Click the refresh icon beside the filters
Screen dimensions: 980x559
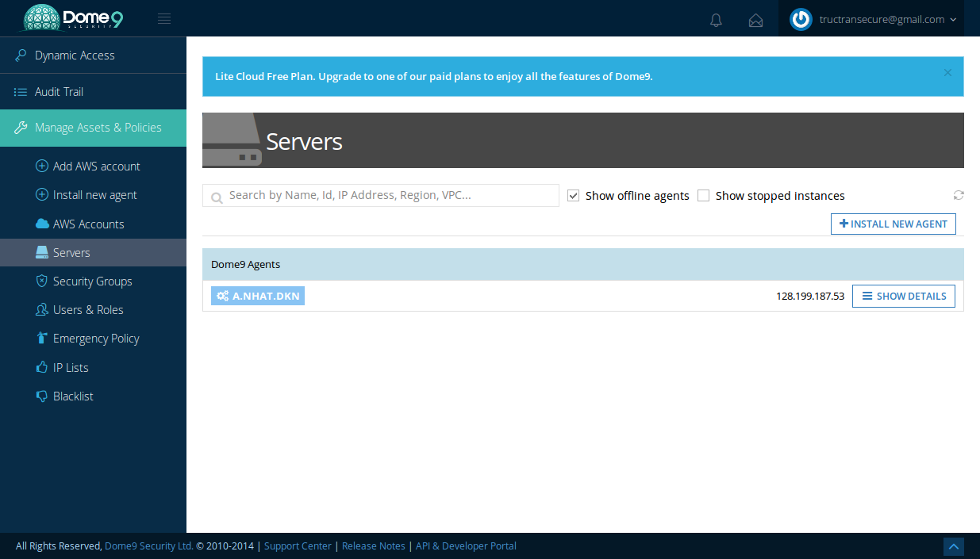pyautogui.click(x=959, y=195)
